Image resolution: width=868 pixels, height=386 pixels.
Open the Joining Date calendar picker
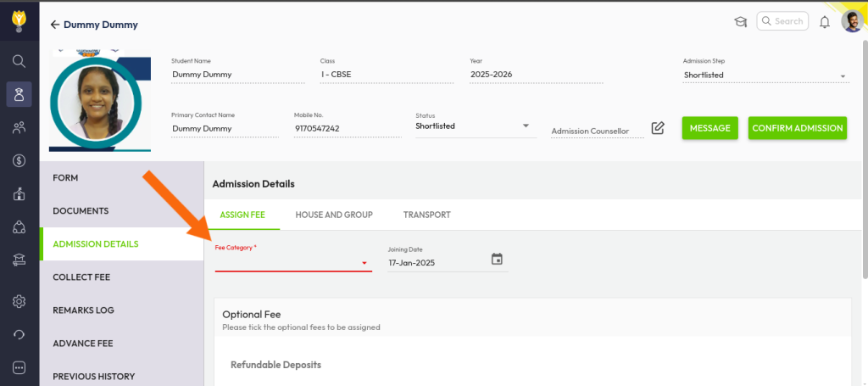tap(497, 260)
